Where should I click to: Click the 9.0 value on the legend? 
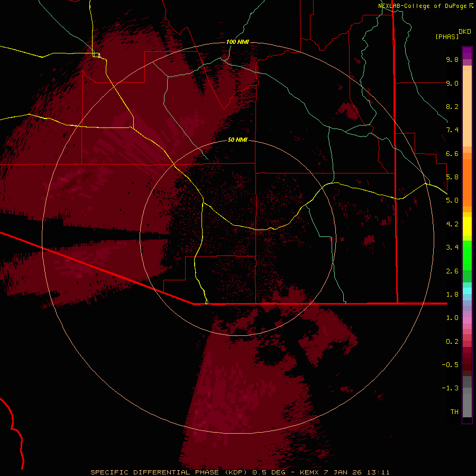(452, 83)
